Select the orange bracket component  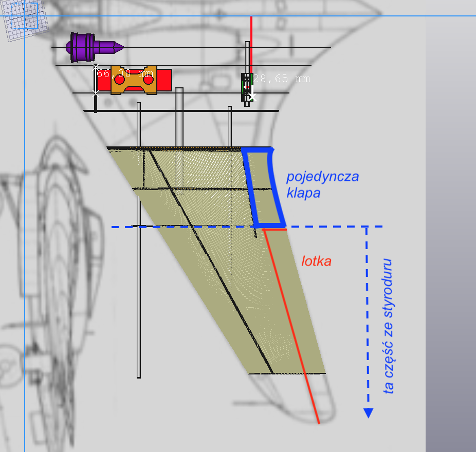tap(134, 80)
